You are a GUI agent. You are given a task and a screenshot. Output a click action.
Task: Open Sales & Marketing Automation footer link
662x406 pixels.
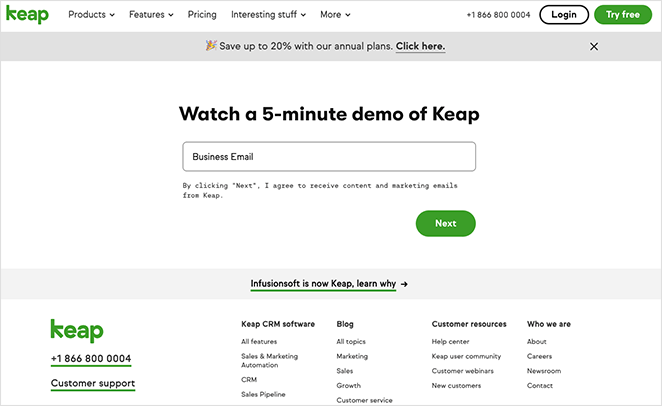269,360
